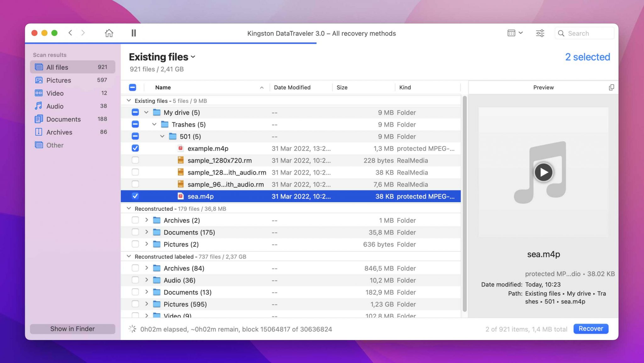Click the Recover button
Viewport: 644px width, 363px height.
coord(591,328)
